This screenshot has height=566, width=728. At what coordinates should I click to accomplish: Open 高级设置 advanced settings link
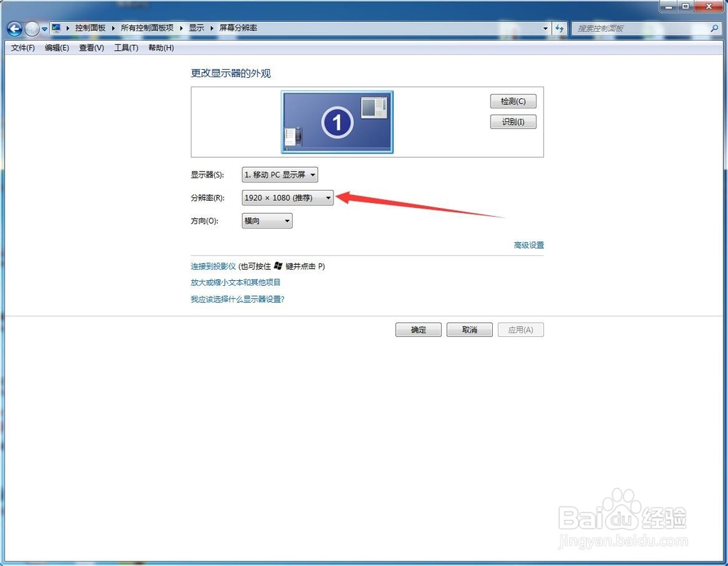coord(529,245)
